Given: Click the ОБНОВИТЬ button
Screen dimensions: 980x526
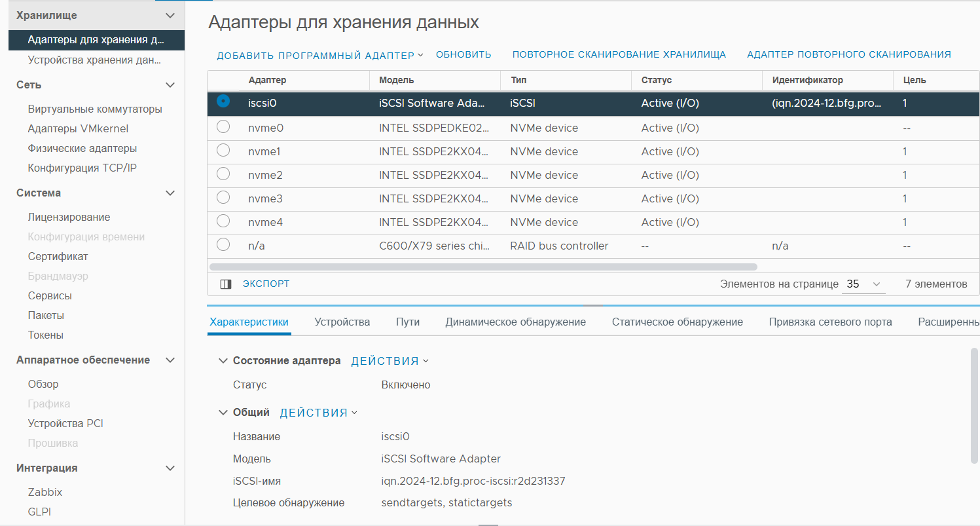Looking at the screenshot, I should click(x=463, y=54).
